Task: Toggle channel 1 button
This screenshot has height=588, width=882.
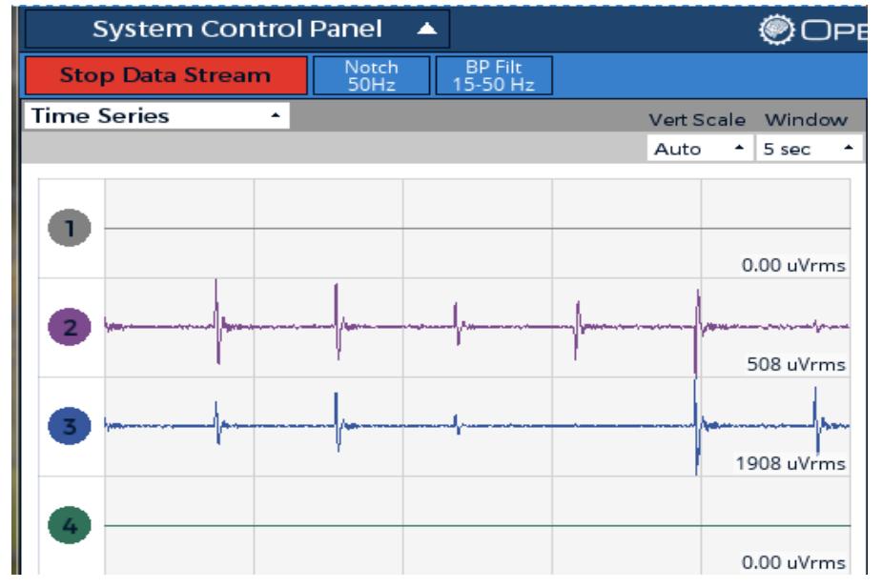Action: coord(70,228)
